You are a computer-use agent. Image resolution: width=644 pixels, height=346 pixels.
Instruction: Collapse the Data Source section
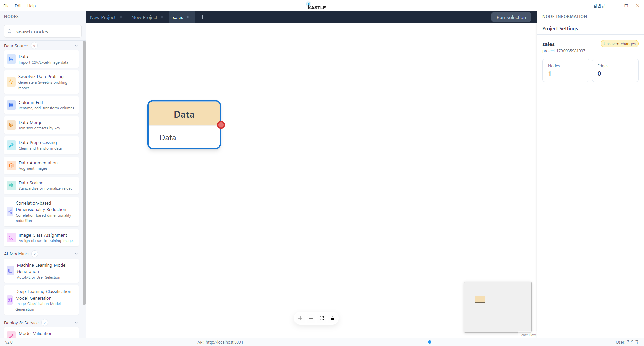click(76, 46)
